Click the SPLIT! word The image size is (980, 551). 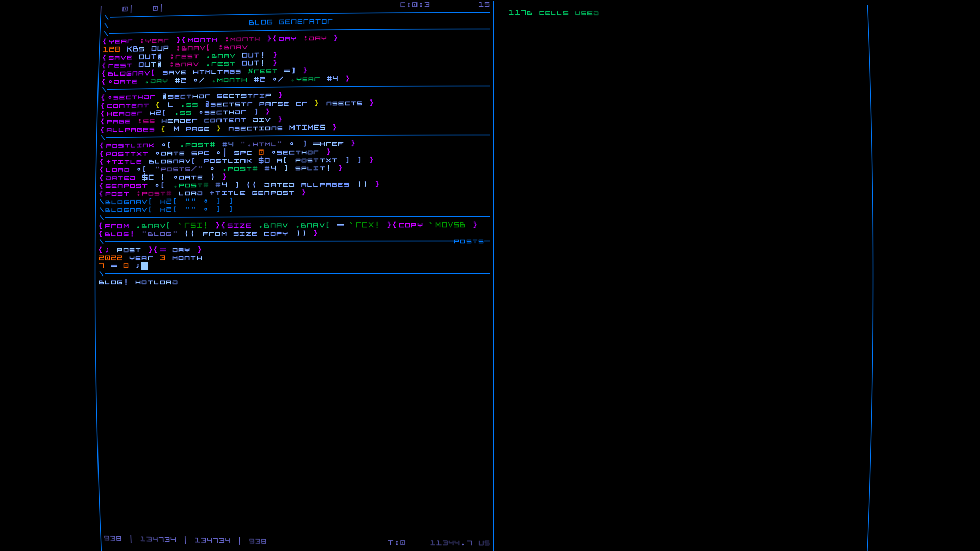[x=313, y=168]
